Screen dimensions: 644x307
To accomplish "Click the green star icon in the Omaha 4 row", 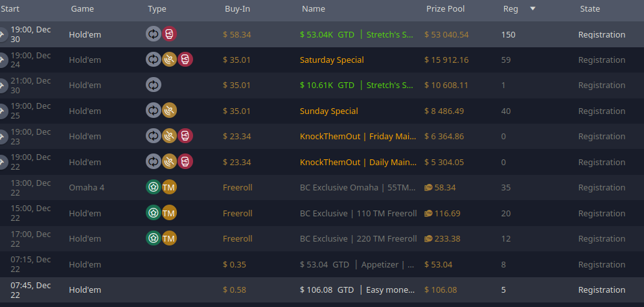I will [154, 187].
